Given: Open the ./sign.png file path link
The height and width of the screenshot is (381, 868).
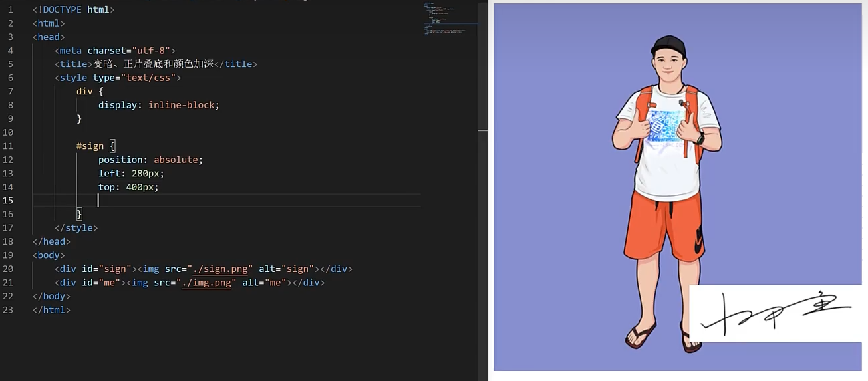Looking at the screenshot, I should (x=220, y=269).
